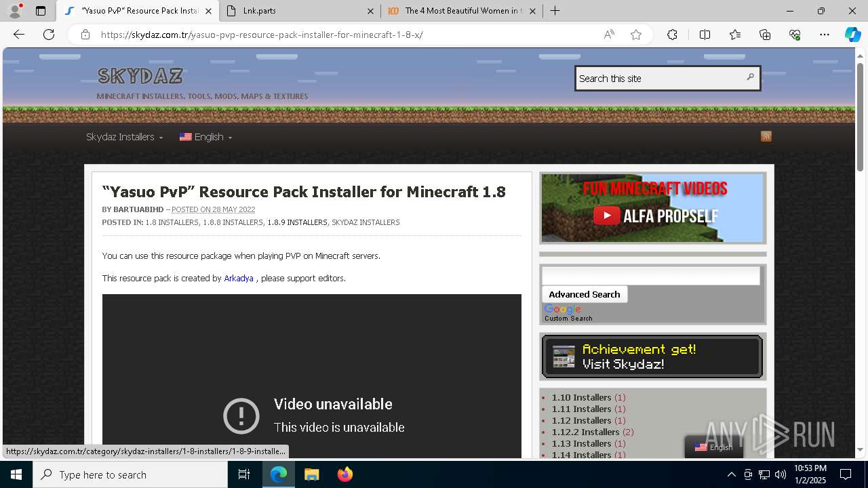Open 1.10 Installers sidebar link
Viewport: 868px width, 488px height.
click(x=581, y=397)
